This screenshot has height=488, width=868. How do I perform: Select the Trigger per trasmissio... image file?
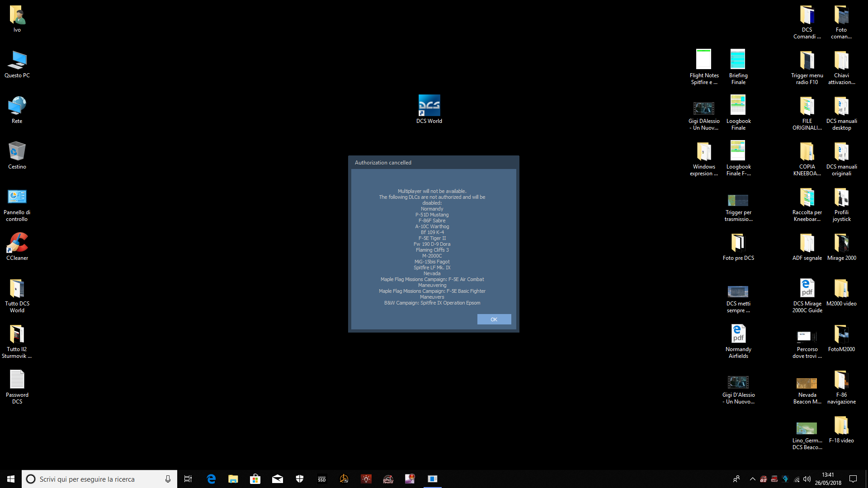pyautogui.click(x=738, y=208)
